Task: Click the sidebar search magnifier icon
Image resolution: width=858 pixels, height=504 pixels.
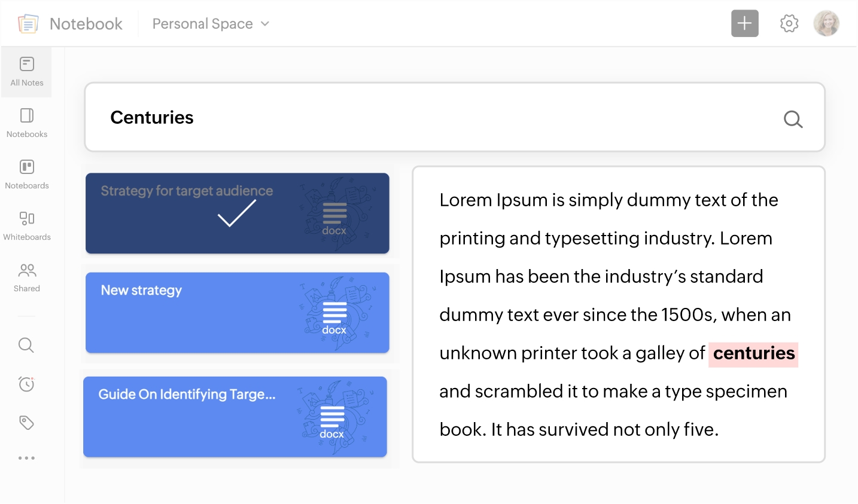Action: pyautogui.click(x=26, y=345)
